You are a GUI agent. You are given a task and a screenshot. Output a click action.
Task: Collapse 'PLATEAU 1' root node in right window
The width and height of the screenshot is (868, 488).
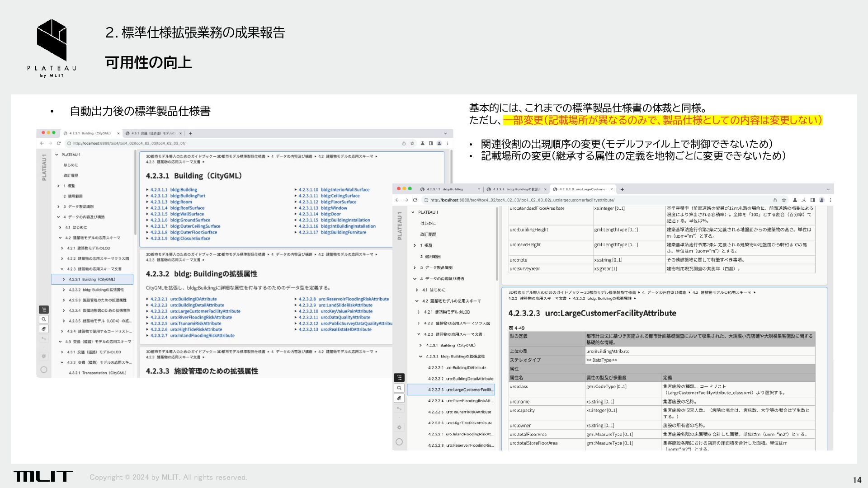click(413, 212)
